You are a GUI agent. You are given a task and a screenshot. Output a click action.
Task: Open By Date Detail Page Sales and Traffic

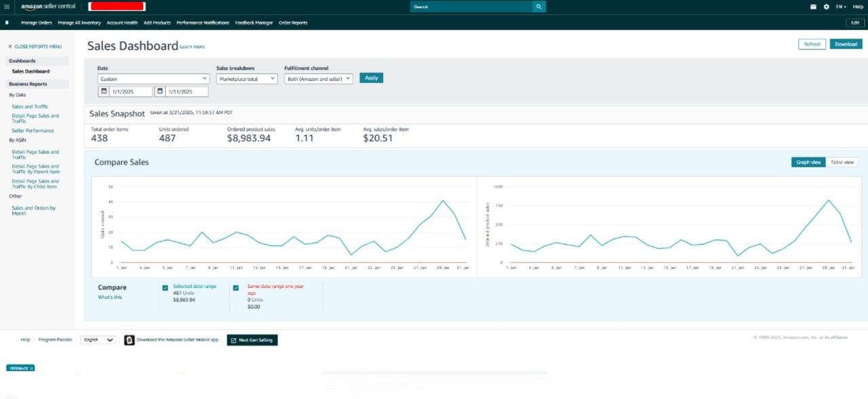tap(35, 119)
